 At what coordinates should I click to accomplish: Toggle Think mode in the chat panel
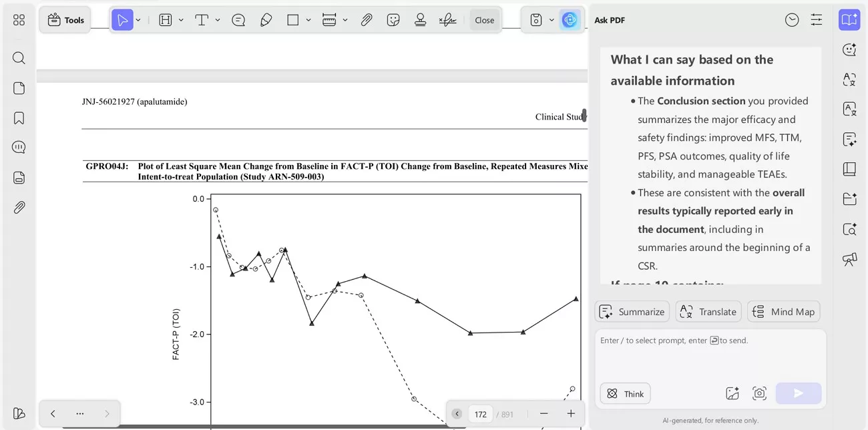pyautogui.click(x=625, y=393)
